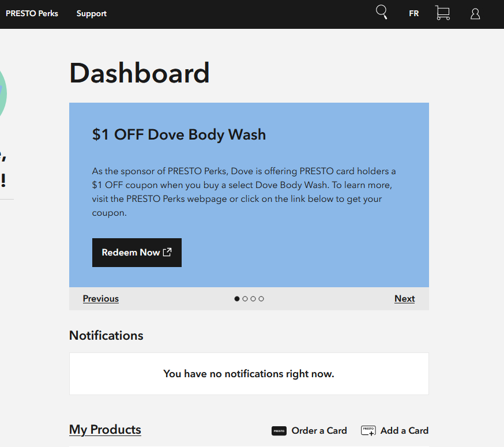Open the PRESTO Perks menu item
Screen dimensions: 504x447
pyautogui.click(x=32, y=13)
